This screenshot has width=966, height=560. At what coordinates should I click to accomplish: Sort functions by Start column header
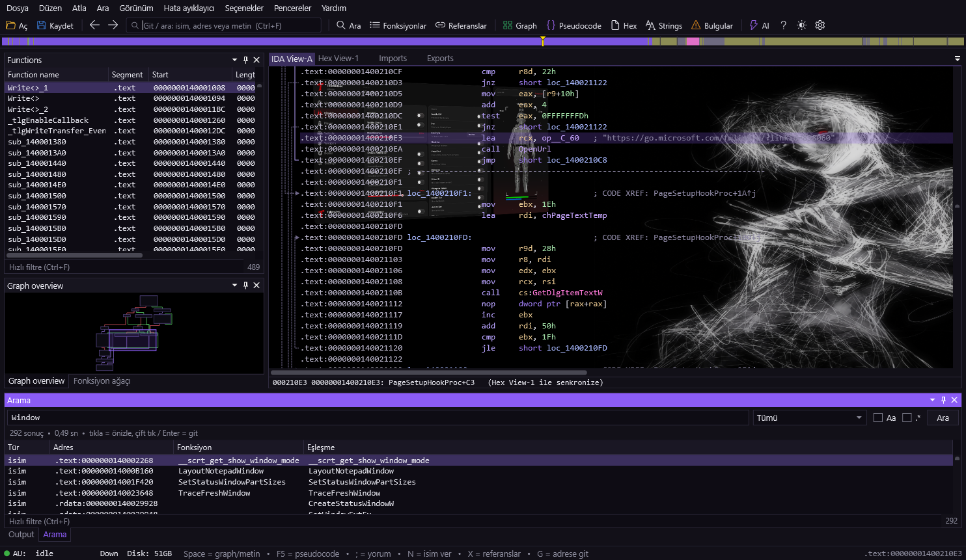(x=191, y=75)
